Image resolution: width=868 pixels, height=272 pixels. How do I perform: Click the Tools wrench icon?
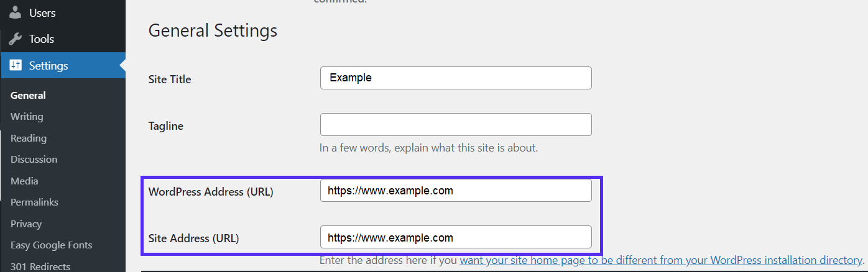click(16, 39)
